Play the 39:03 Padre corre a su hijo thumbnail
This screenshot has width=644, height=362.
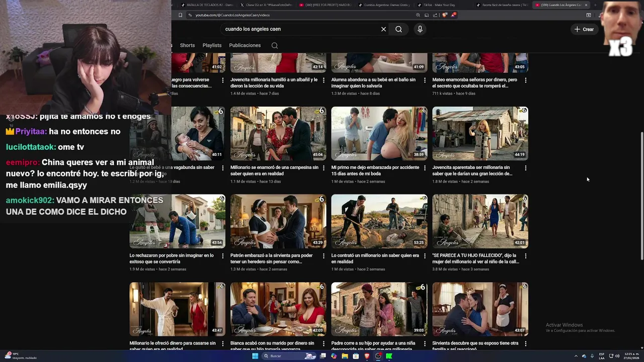(379, 309)
